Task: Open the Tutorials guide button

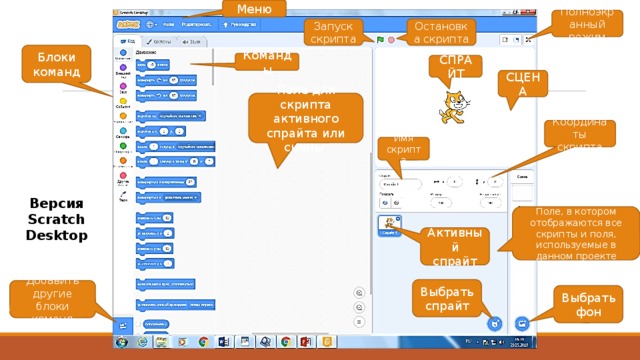Action: 240,24
